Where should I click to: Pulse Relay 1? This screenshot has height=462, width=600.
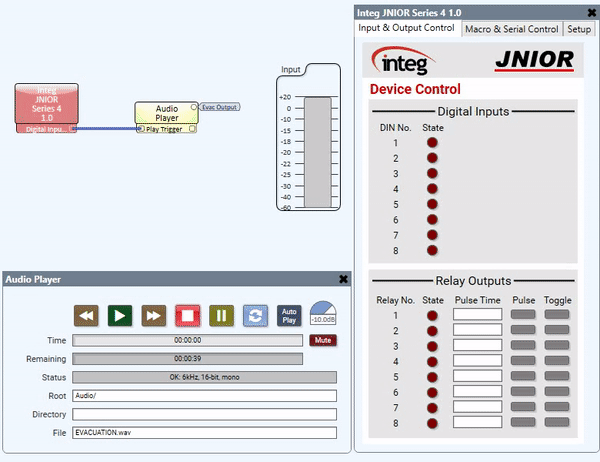(x=523, y=315)
